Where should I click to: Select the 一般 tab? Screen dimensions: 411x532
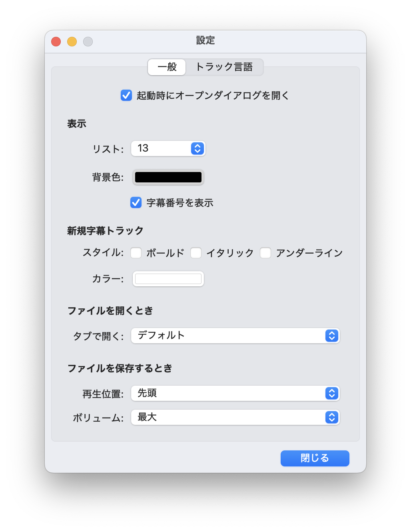tap(167, 67)
